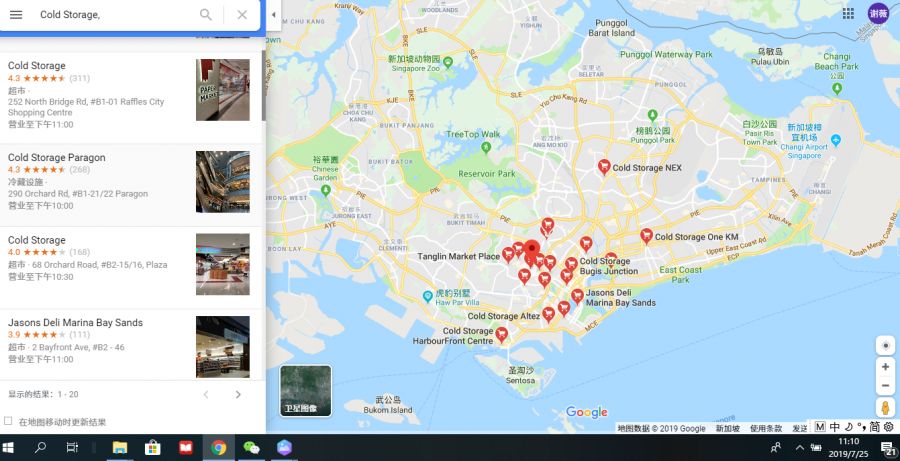
Task: Open the Google account avatar
Action: tap(878, 14)
